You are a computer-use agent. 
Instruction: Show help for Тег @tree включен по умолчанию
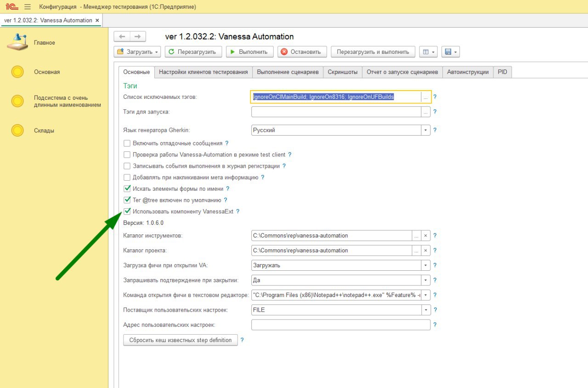pos(226,200)
